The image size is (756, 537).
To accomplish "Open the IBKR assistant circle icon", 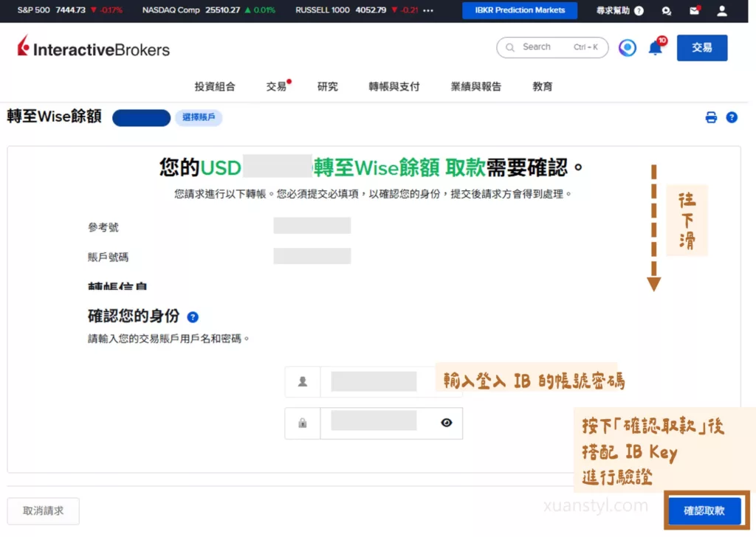I will (x=628, y=48).
